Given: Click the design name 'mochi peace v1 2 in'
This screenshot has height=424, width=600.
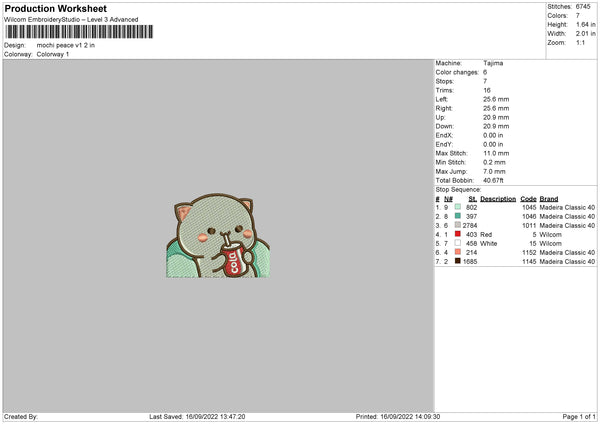Looking at the screenshot, I should coord(66,45).
